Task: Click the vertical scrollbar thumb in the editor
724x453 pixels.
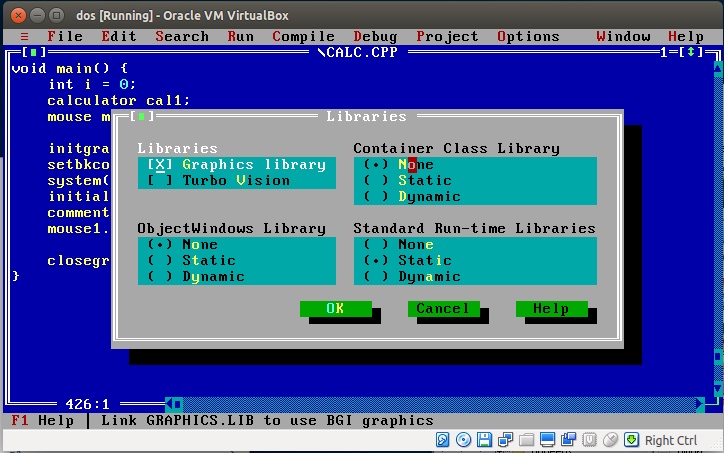Action: point(718,356)
